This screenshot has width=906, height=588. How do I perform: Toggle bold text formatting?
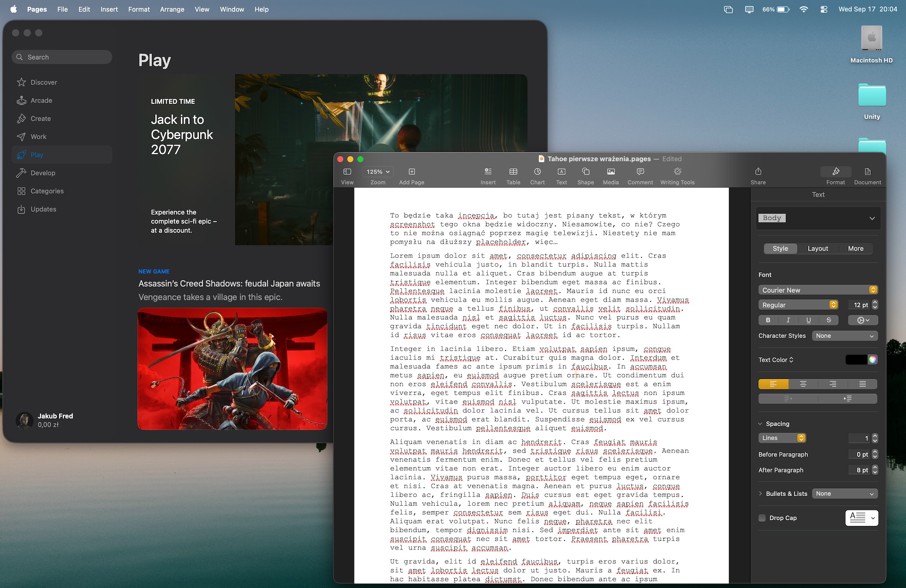pyautogui.click(x=768, y=320)
